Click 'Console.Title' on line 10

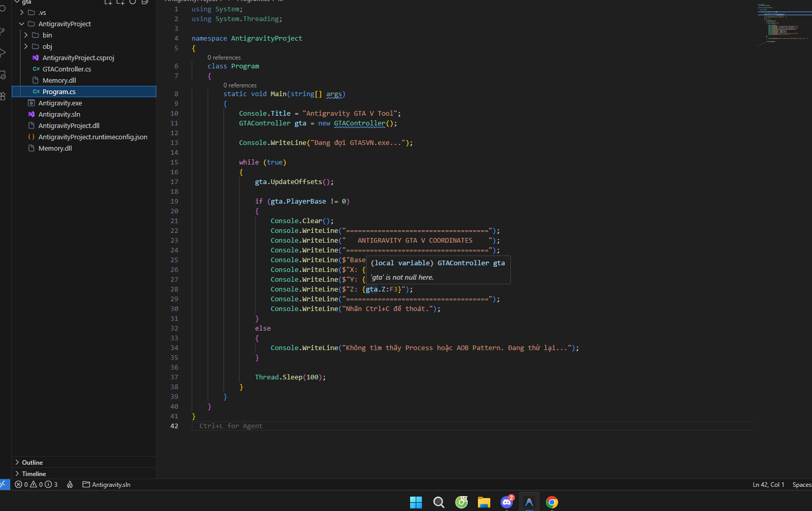[265, 114]
